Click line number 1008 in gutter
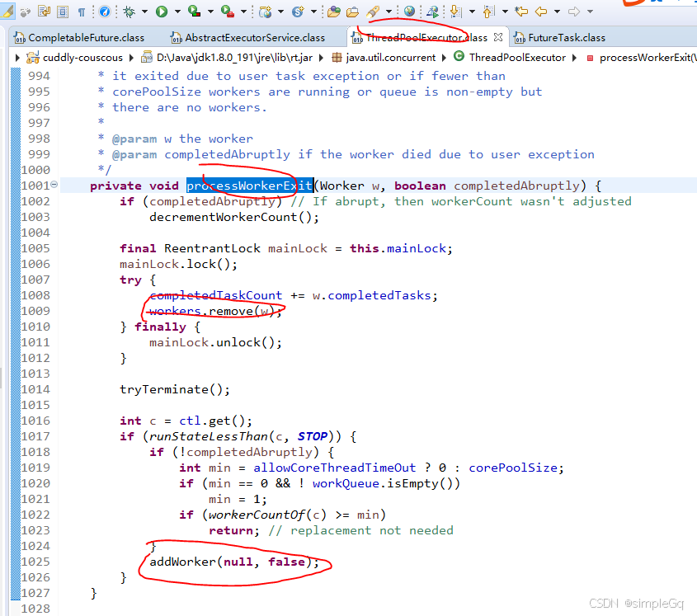Image resolution: width=697 pixels, height=616 pixels. [35, 295]
